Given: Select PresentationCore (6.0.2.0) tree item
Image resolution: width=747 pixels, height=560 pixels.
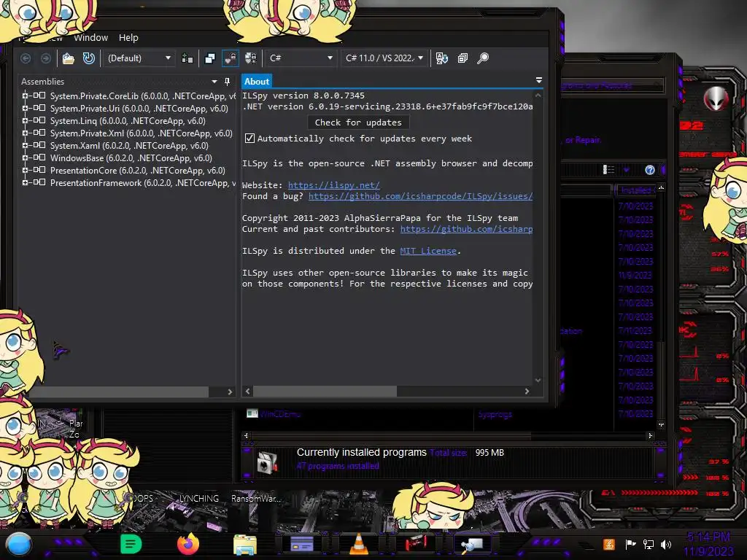Looking at the screenshot, I should (138, 171).
